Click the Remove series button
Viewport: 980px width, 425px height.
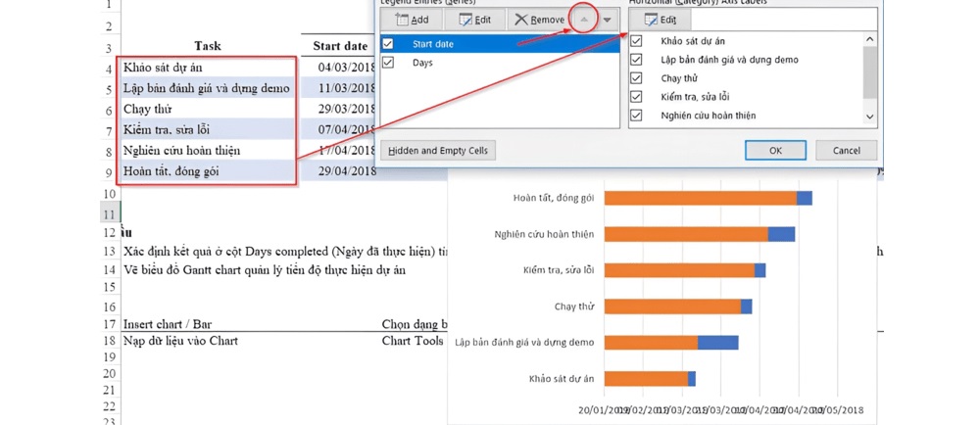539,20
